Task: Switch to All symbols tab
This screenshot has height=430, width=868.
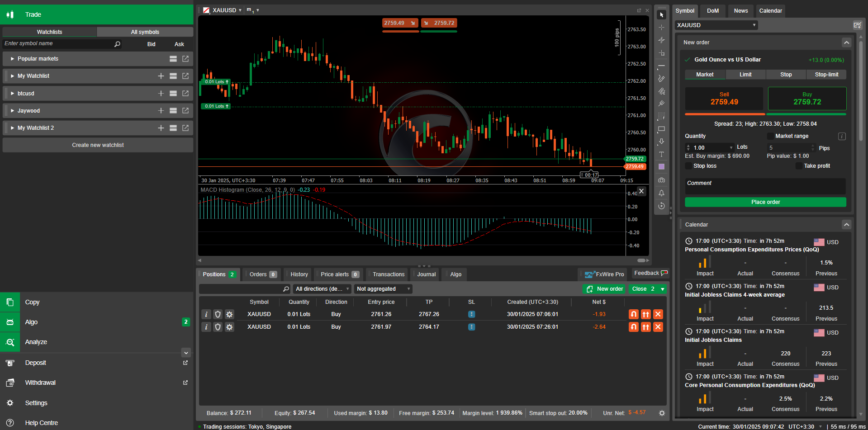Action: 145,32
